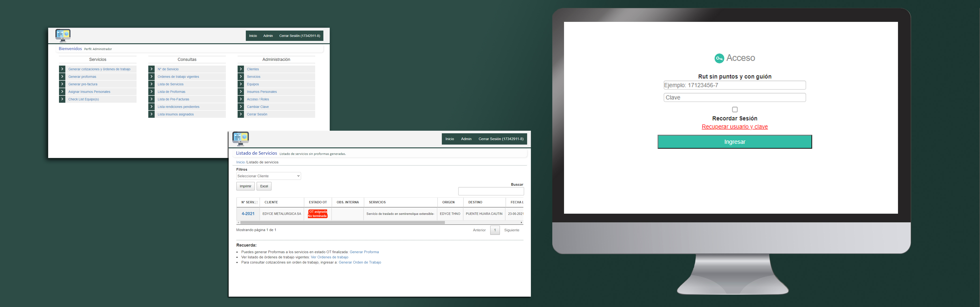Click arrow icon beside Generar proformas

coord(62,76)
